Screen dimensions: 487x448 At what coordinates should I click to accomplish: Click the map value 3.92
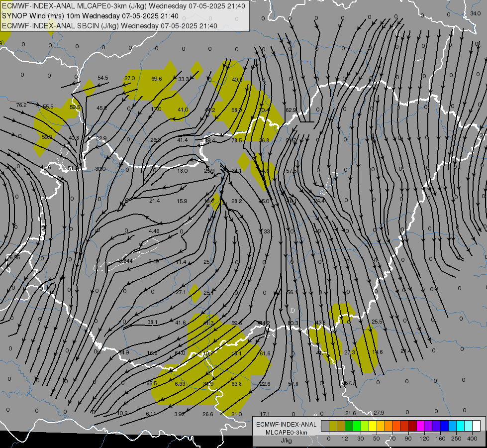click(x=180, y=414)
